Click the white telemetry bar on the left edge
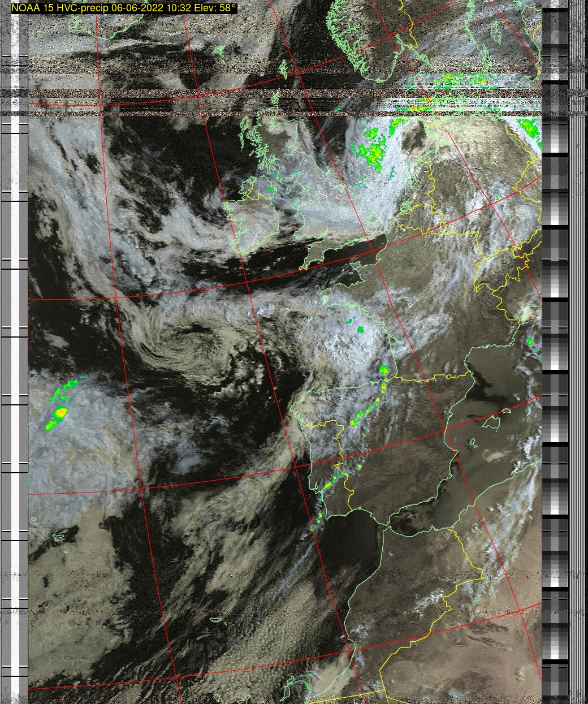The height and width of the screenshot is (704, 588). tap(23, 339)
